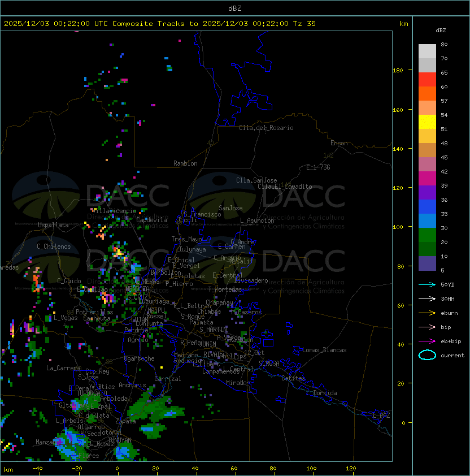Click the Potrerillos place label
470x476 pixels.
pos(94,312)
